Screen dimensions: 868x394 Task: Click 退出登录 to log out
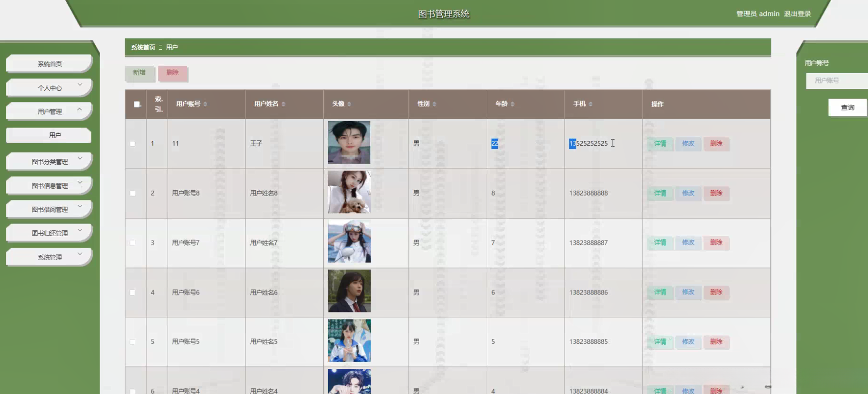pyautogui.click(x=797, y=14)
